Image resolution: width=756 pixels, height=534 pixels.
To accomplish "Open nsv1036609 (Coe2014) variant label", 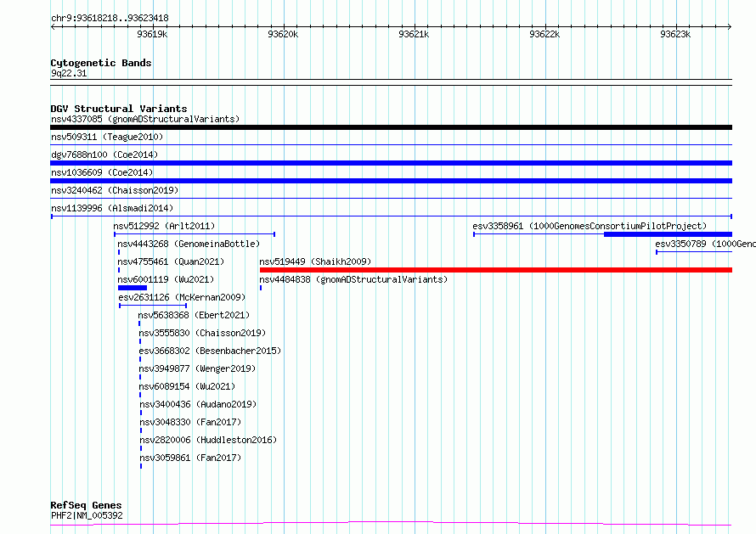I will 102,172.
